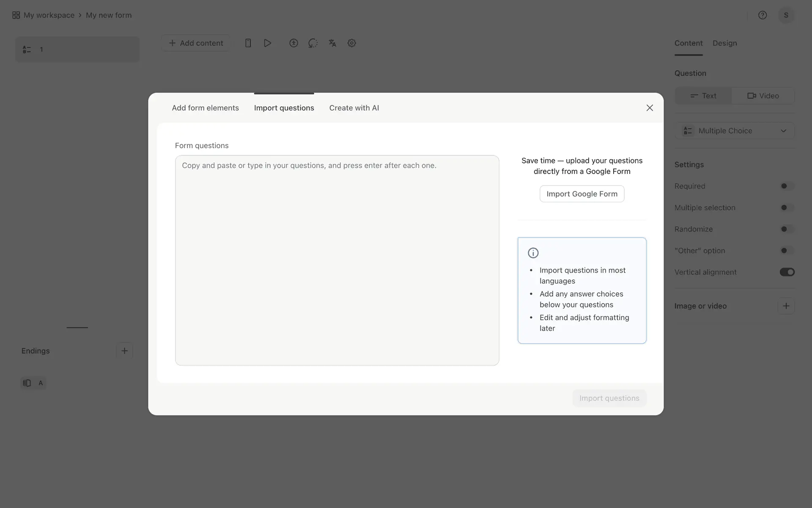Add a new ending with plus
The image size is (812, 508).
(124, 351)
